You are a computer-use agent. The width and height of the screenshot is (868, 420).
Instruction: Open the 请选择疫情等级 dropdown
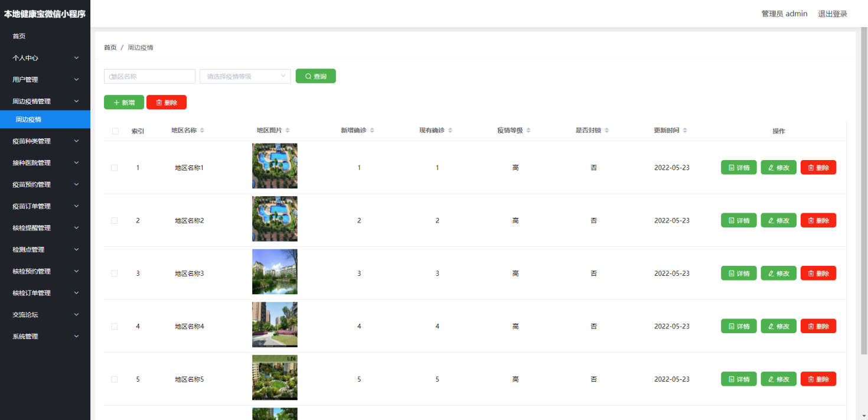click(x=246, y=76)
